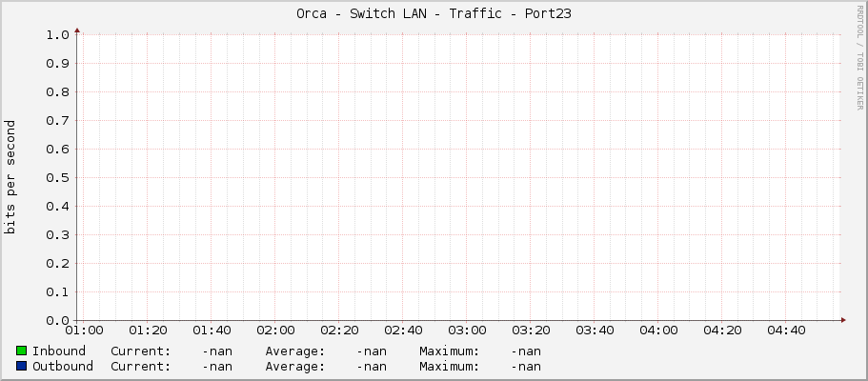Click the Inbound Average '-nan' value

(372, 351)
